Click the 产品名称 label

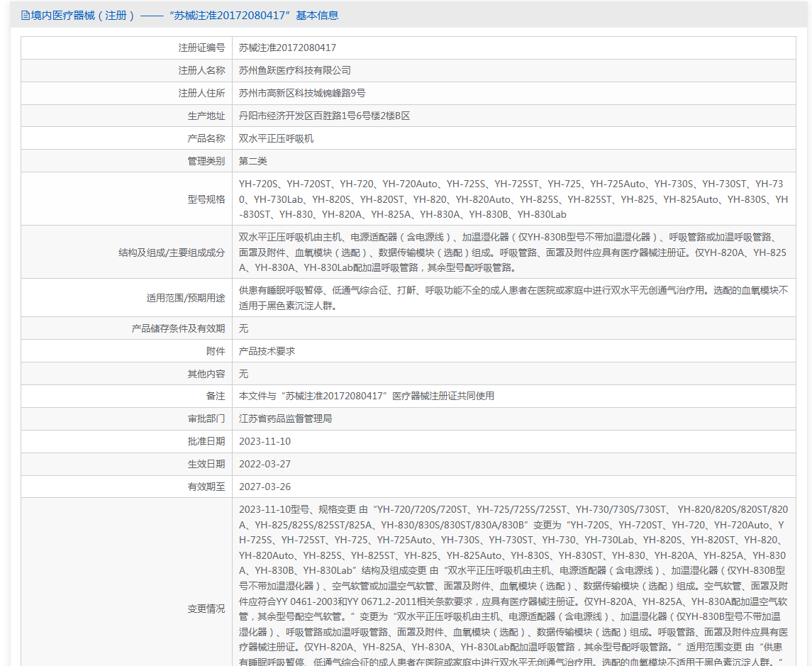pos(206,138)
